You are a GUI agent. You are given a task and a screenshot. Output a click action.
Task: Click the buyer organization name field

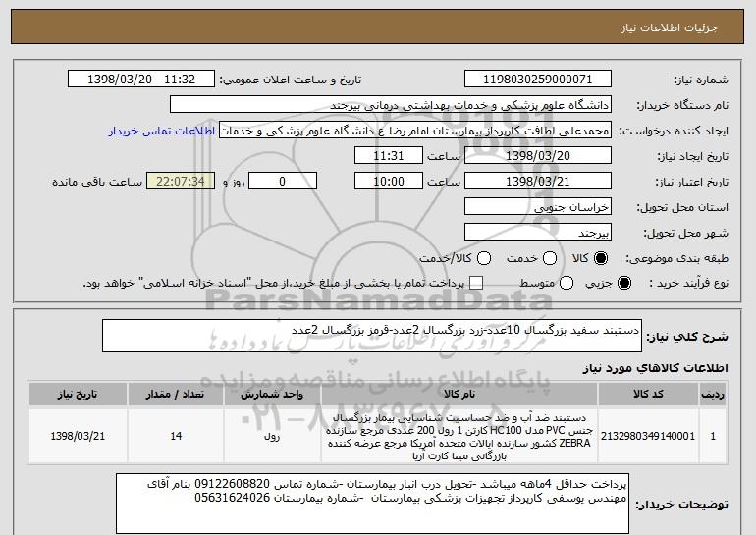click(391, 105)
